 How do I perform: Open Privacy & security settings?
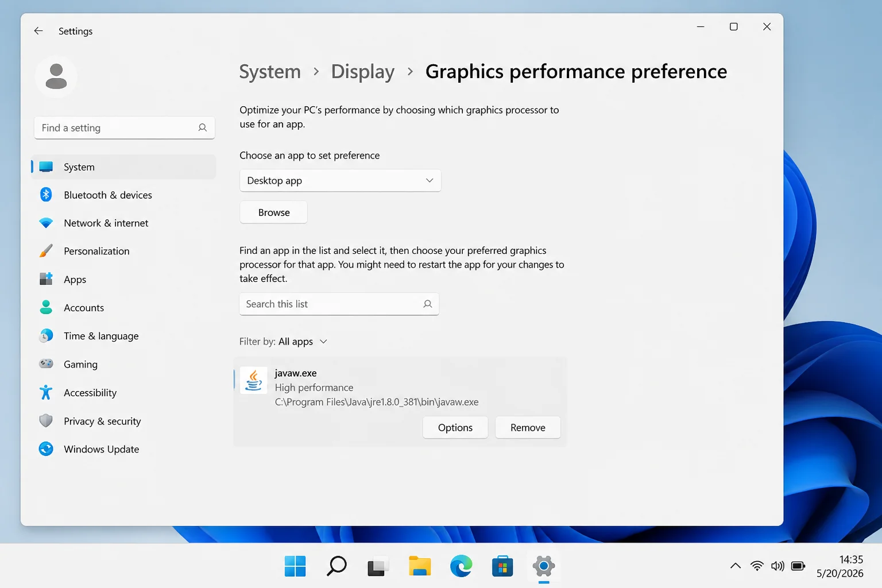click(x=123, y=421)
